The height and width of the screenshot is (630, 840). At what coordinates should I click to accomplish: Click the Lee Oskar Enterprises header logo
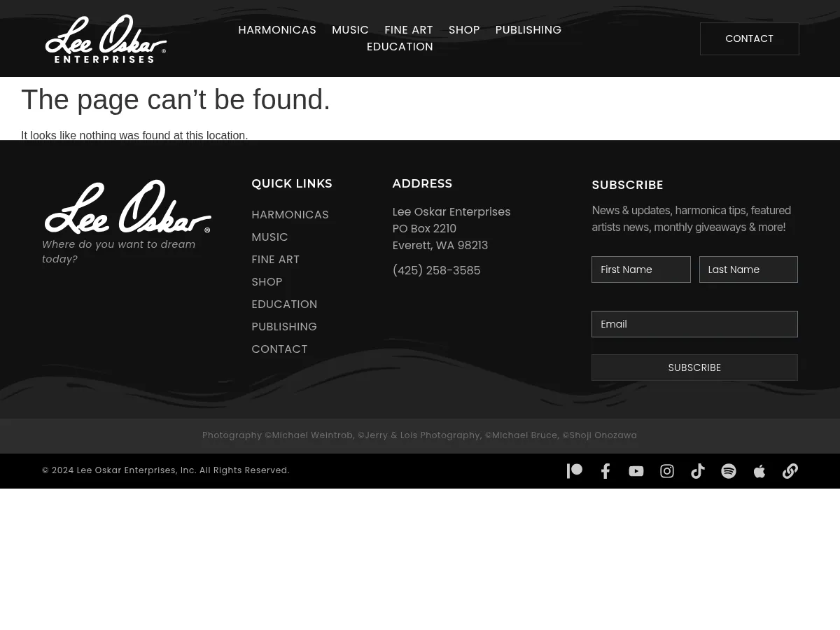pyautogui.click(x=106, y=39)
